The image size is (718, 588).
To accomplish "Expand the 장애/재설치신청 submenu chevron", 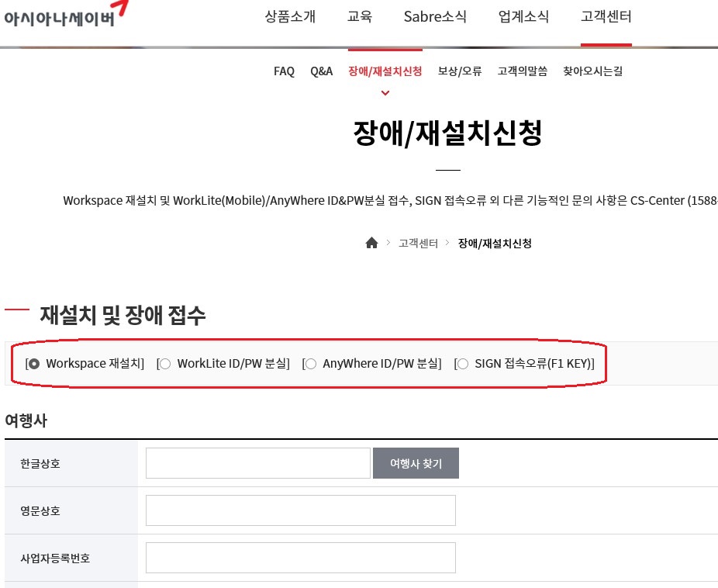I will (x=385, y=93).
